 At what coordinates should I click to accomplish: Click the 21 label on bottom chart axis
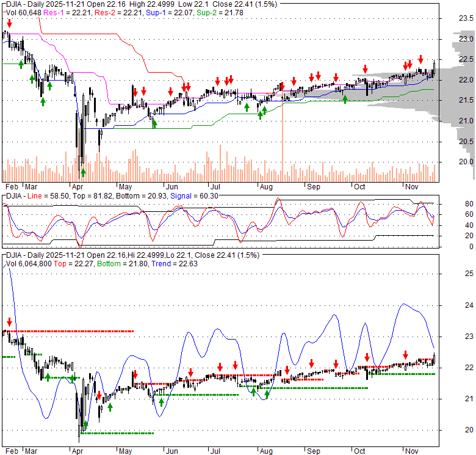(x=469, y=399)
